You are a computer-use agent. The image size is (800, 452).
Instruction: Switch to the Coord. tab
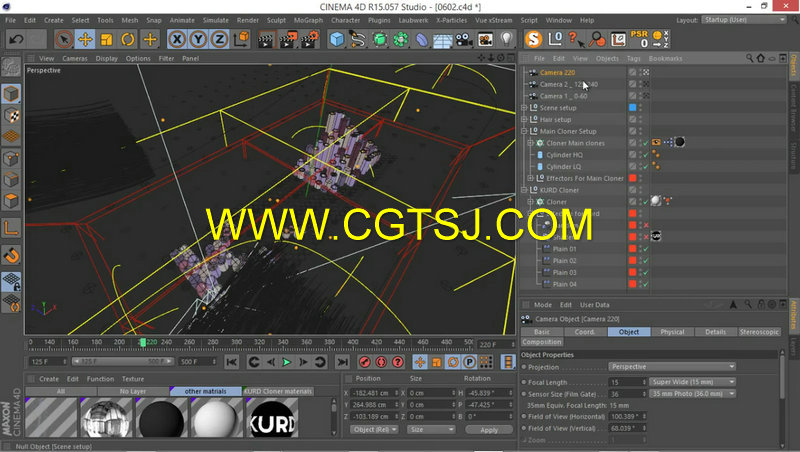coord(584,332)
